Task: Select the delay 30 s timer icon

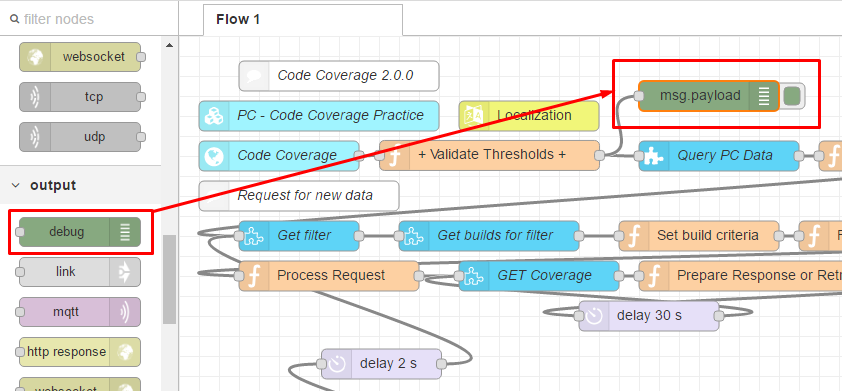Action: tap(594, 316)
